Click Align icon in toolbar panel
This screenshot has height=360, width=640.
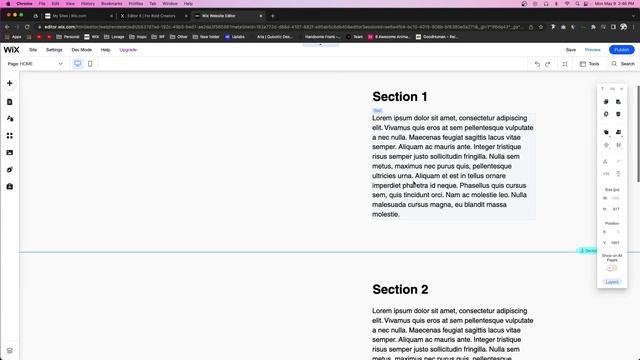pos(618,132)
